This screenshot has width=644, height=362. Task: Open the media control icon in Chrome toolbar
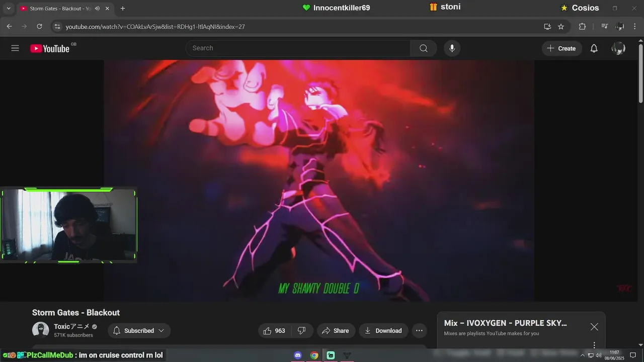tap(605, 26)
